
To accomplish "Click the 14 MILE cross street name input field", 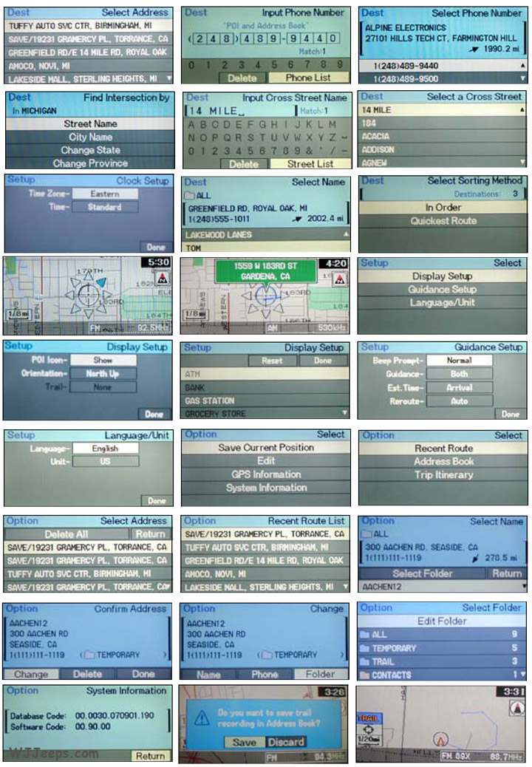I will point(238,111).
